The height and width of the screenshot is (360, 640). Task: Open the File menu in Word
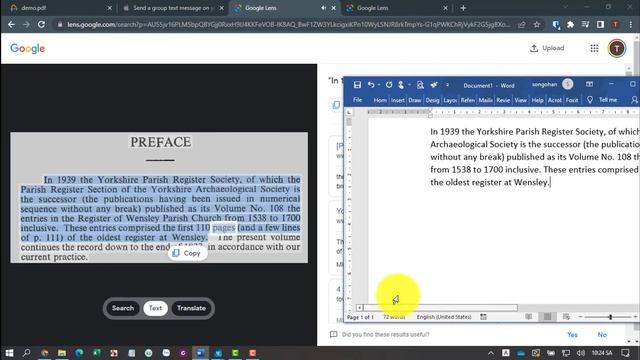pos(358,100)
